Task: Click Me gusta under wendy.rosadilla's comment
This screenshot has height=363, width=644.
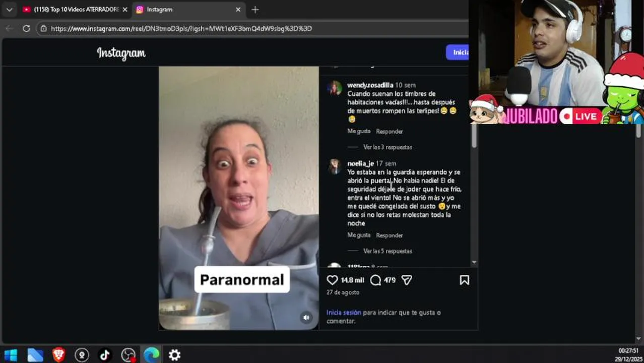Action: 359,131
